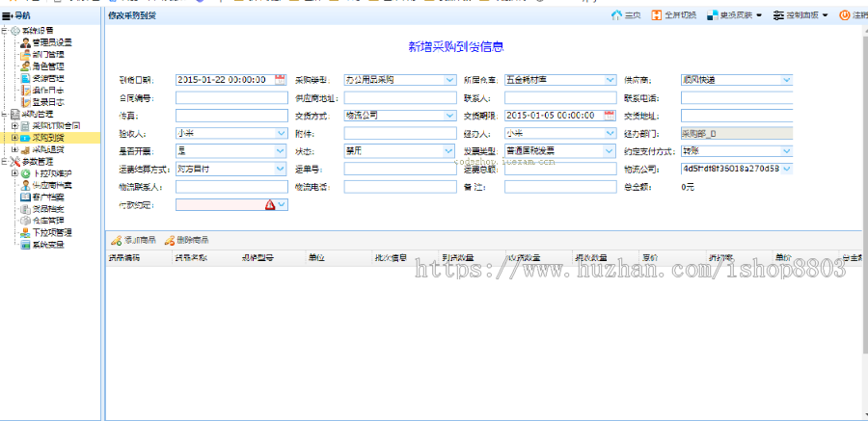Click into the 合同编号 input field
The width and height of the screenshot is (868, 421).
click(231, 98)
